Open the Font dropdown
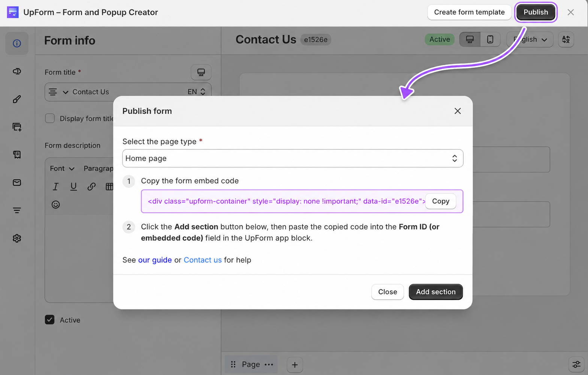This screenshot has width=588, height=375. pyautogui.click(x=62, y=168)
